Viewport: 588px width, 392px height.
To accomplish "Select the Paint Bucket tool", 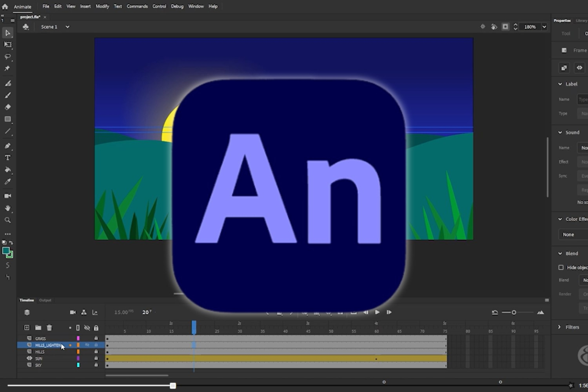I will coord(8,170).
